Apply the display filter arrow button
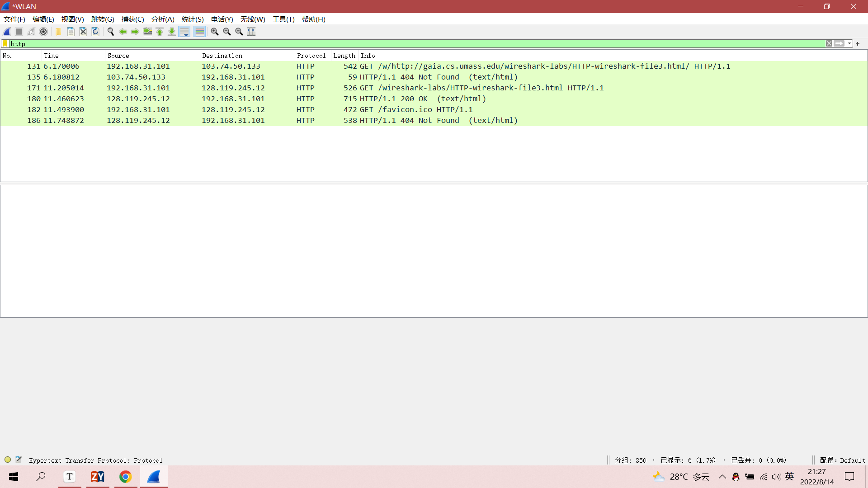The height and width of the screenshot is (488, 868). click(840, 44)
